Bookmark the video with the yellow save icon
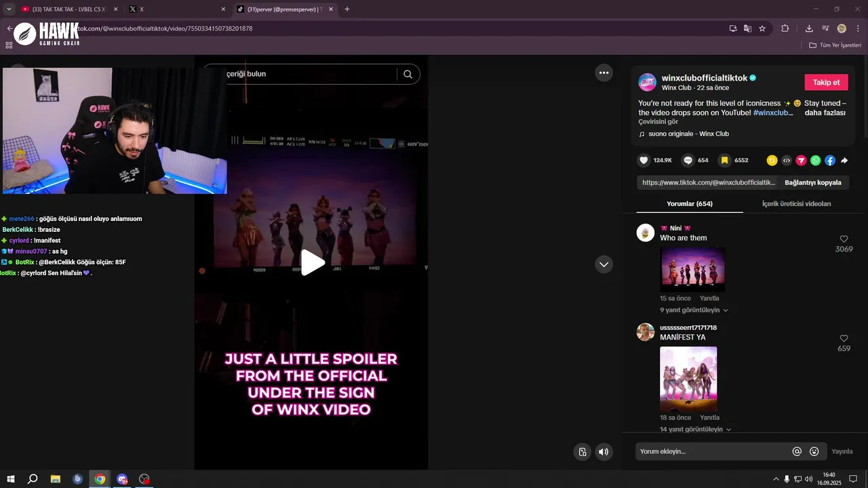 [725, 161]
